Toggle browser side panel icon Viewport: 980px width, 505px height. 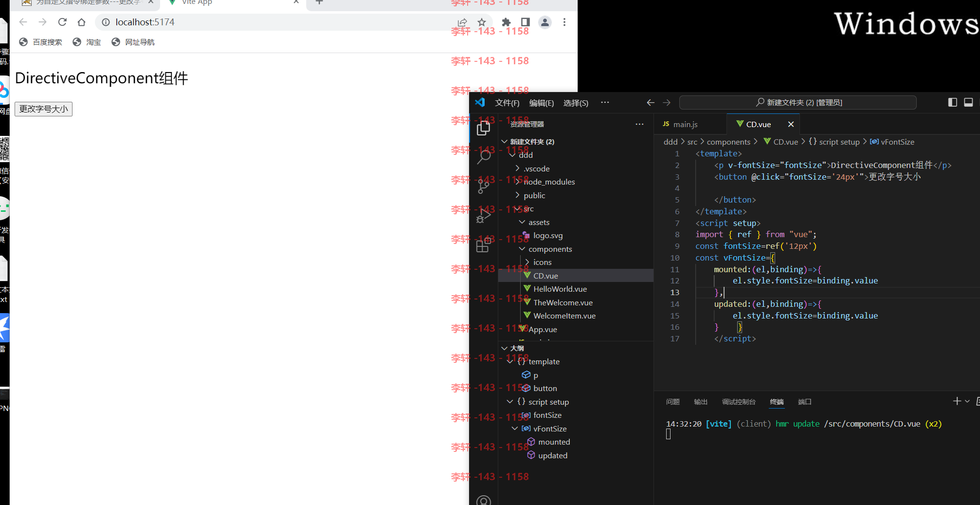525,22
